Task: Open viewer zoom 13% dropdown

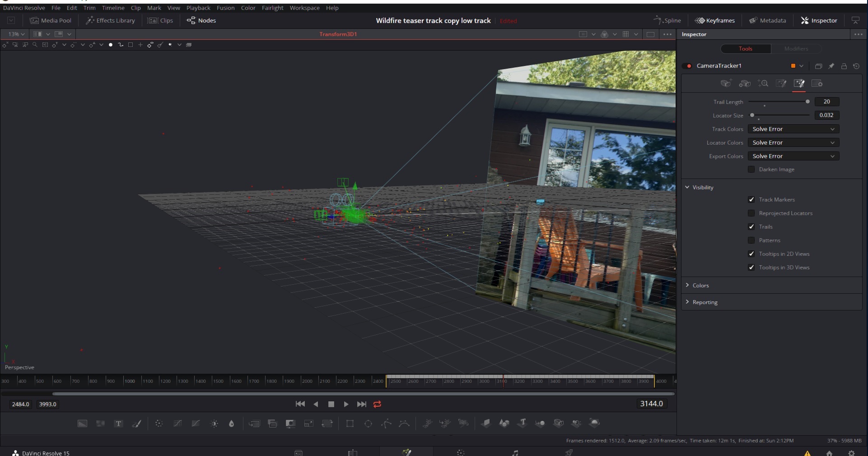Action: [x=16, y=34]
